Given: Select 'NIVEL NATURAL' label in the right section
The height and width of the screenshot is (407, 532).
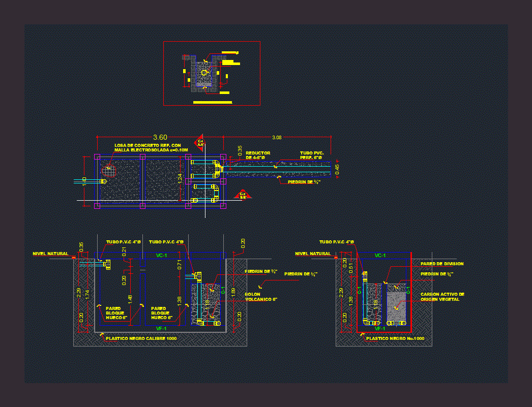Looking at the screenshot, I should (313, 254).
